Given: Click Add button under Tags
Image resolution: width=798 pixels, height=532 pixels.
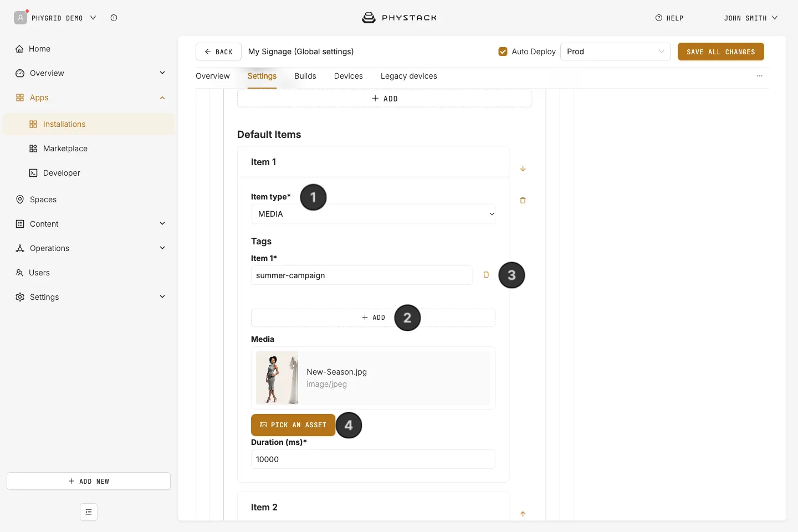Looking at the screenshot, I should tap(374, 318).
